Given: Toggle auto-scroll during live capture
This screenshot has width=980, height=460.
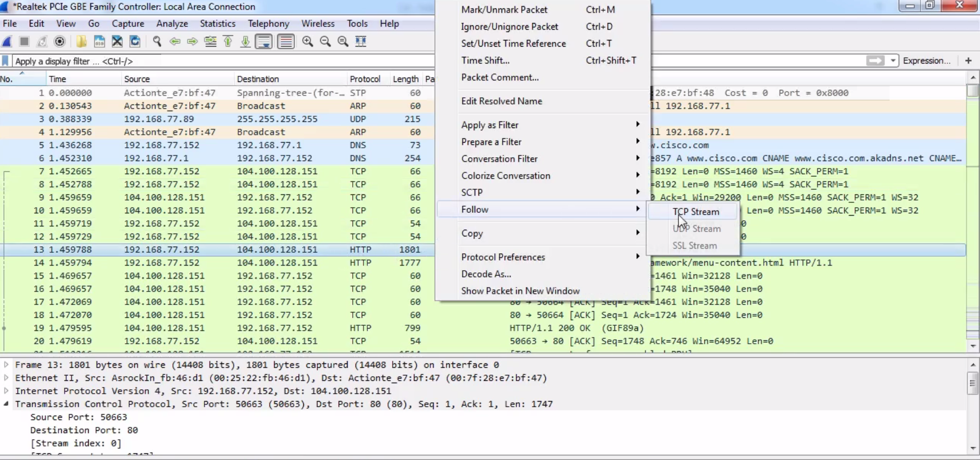Looking at the screenshot, I should (x=263, y=42).
